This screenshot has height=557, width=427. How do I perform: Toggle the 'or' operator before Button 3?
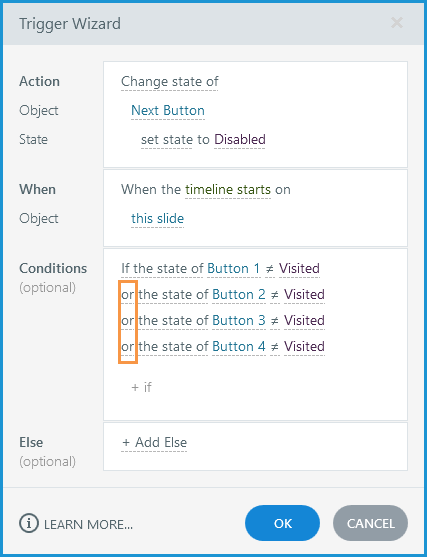coord(128,320)
